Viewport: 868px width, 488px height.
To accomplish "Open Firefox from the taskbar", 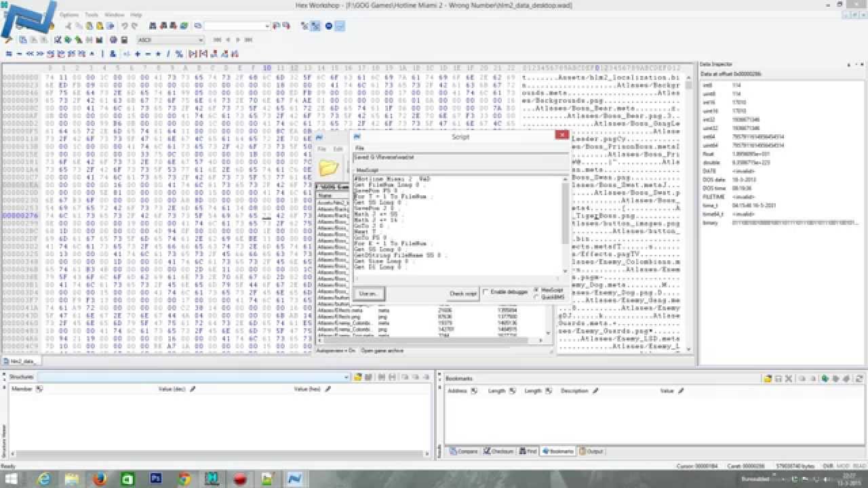I will pyautogui.click(x=100, y=479).
